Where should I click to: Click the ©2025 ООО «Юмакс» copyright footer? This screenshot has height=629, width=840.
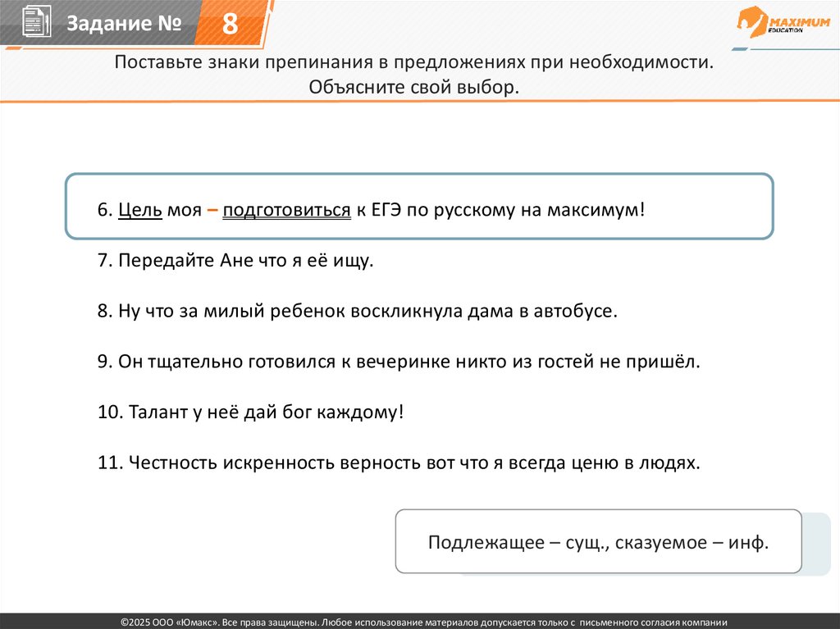420,622
